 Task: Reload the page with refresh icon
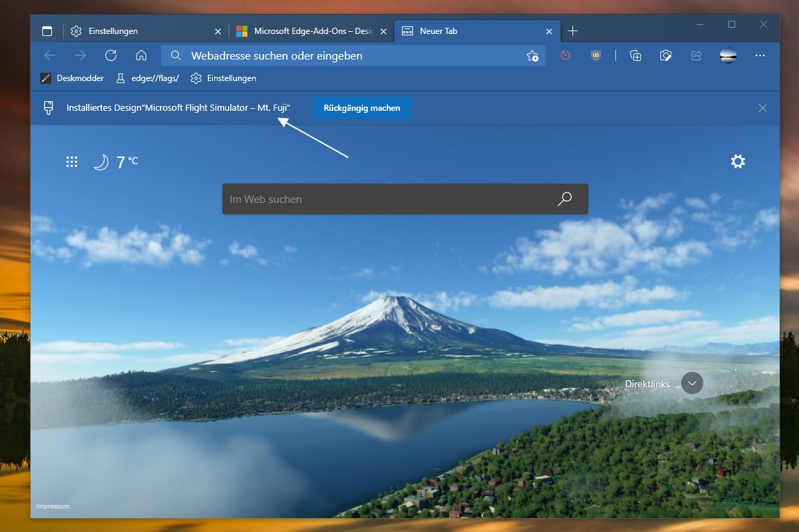click(111, 55)
